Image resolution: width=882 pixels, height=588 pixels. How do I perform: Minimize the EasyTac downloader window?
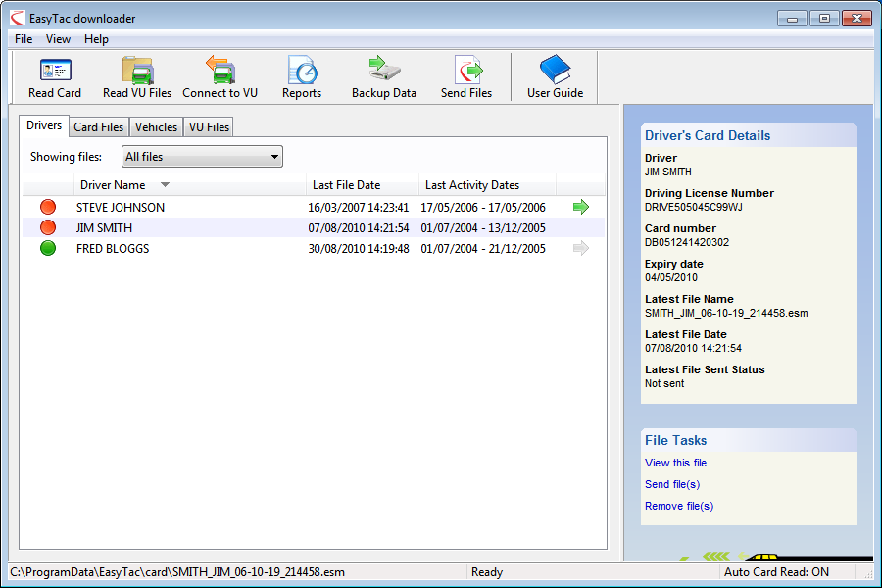[793, 19]
